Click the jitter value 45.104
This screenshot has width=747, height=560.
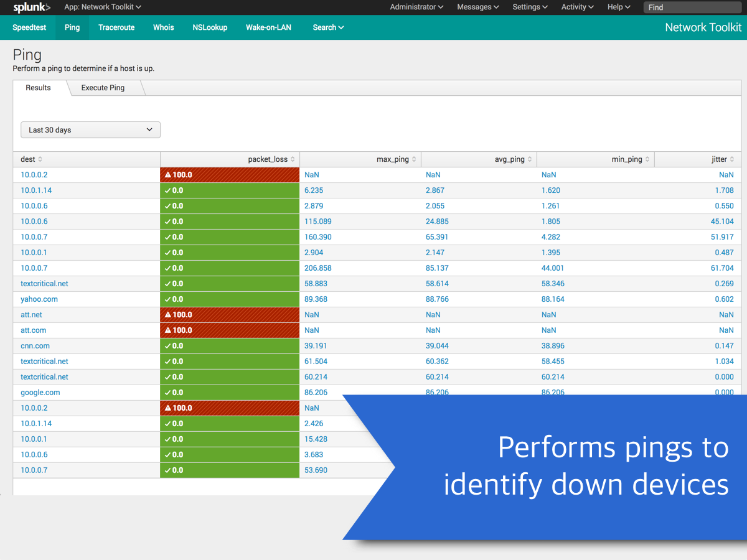pos(722,222)
